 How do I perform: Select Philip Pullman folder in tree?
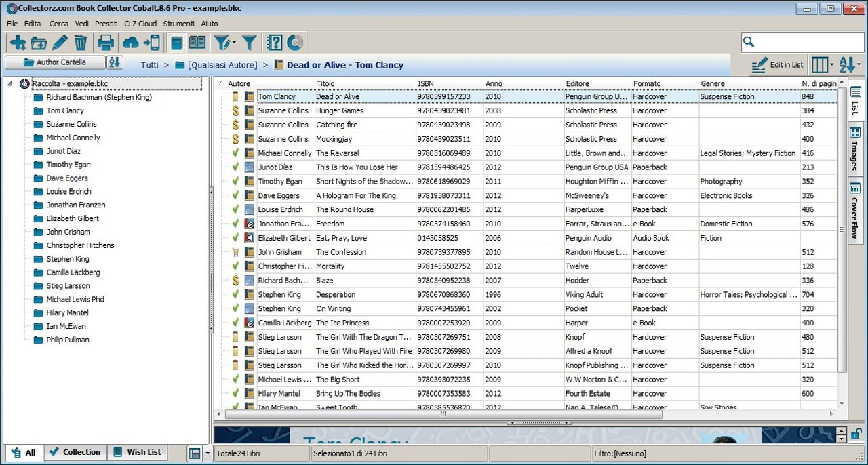coord(68,340)
